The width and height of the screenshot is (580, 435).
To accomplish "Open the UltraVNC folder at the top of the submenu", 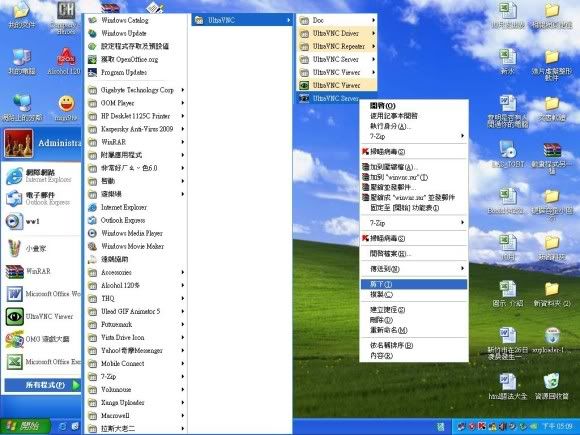I will coord(242,20).
